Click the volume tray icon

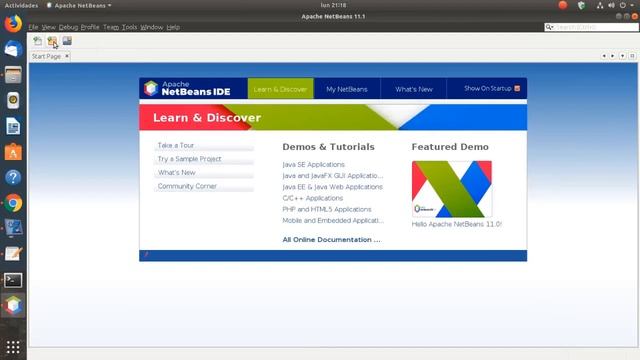pos(611,5)
